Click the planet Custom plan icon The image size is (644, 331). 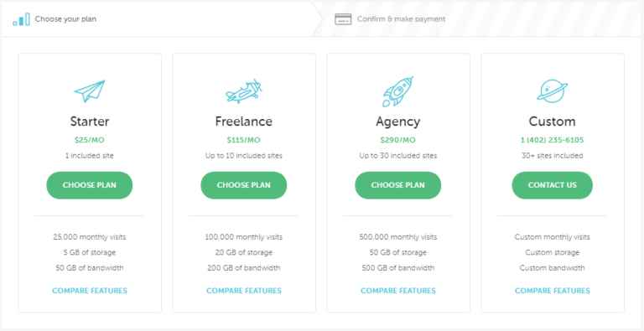click(x=553, y=91)
